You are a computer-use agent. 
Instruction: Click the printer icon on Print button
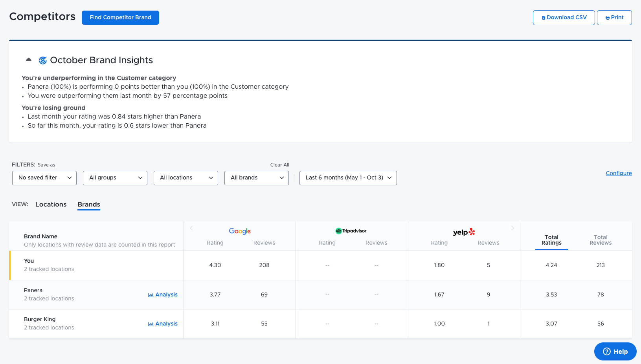pos(608,18)
